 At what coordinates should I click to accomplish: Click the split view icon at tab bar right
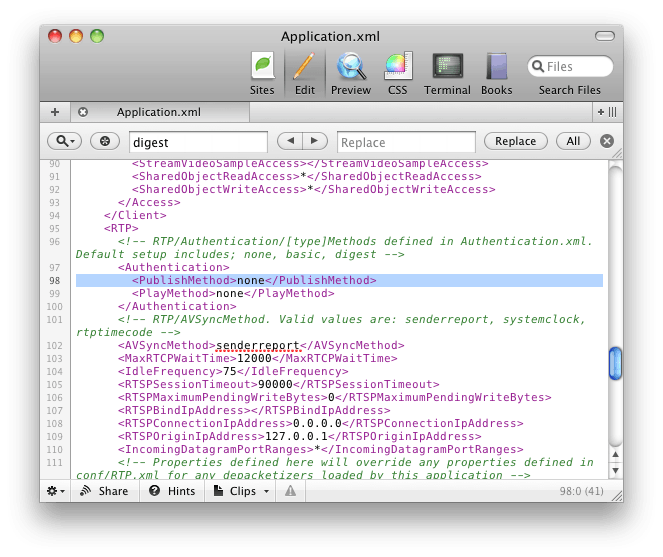click(607, 112)
